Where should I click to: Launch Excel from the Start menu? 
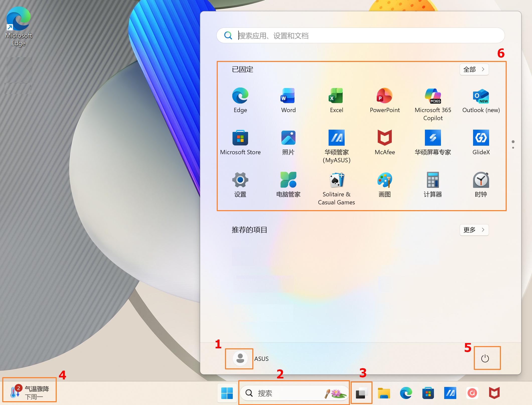(x=336, y=96)
